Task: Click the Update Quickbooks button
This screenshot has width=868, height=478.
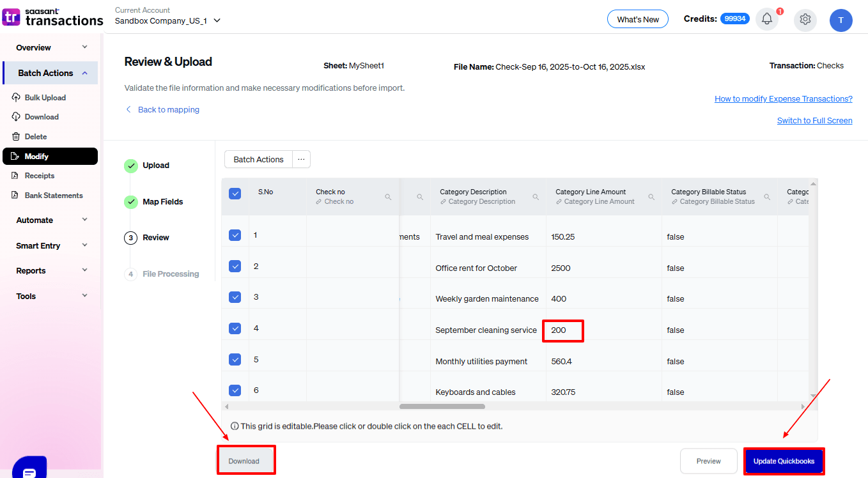Action: [x=784, y=461]
